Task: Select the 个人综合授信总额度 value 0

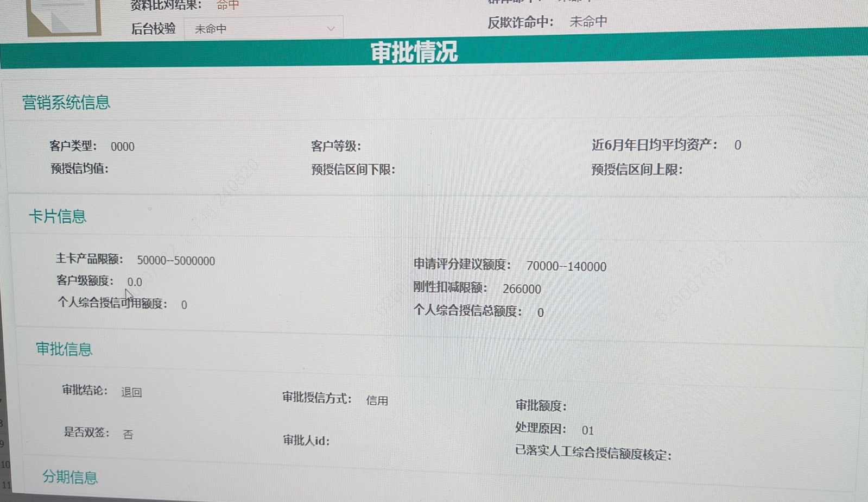Action: (540, 312)
